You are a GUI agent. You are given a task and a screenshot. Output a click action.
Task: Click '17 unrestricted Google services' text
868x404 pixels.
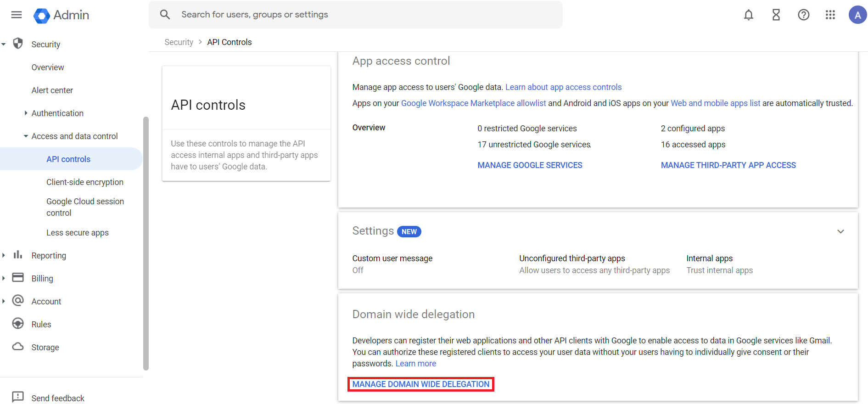point(534,145)
